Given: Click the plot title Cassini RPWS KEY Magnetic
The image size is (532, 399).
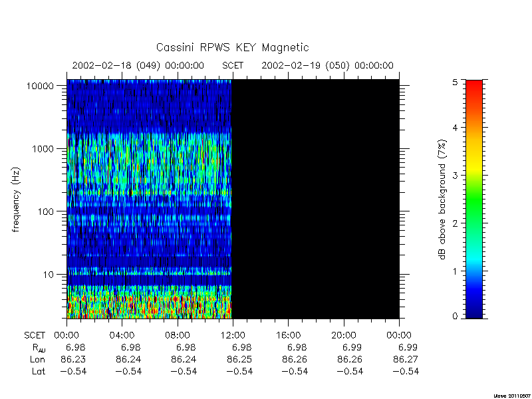Looking at the screenshot, I should click(x=232, y=47).
